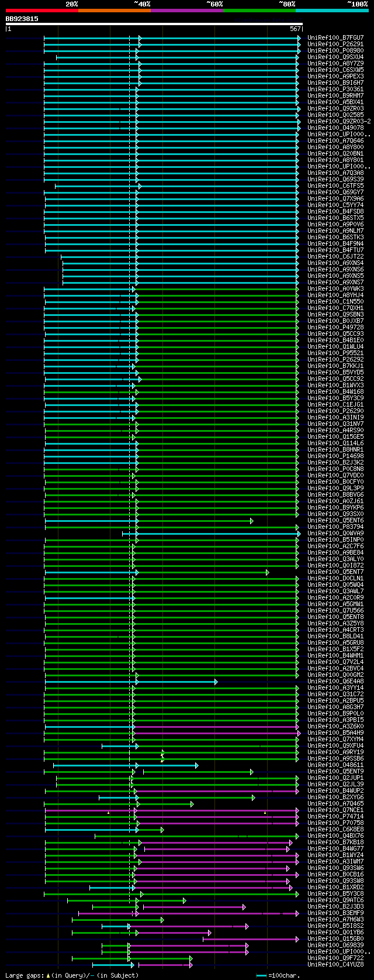Click label UniRef100_Q0WVA9
Image resolution: width=374 pixels, height=980 pixels.
[335, 533]
